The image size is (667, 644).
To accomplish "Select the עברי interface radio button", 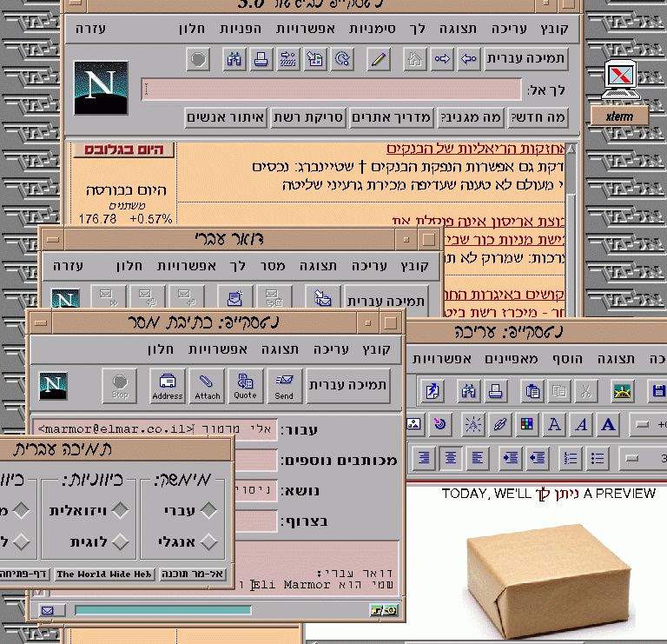I will click(x=208, y=510).
